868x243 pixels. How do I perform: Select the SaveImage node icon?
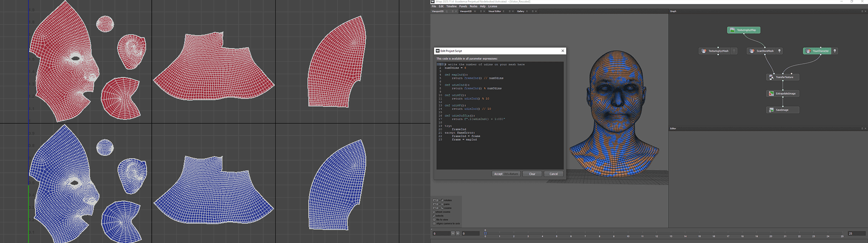pos(771,110)
